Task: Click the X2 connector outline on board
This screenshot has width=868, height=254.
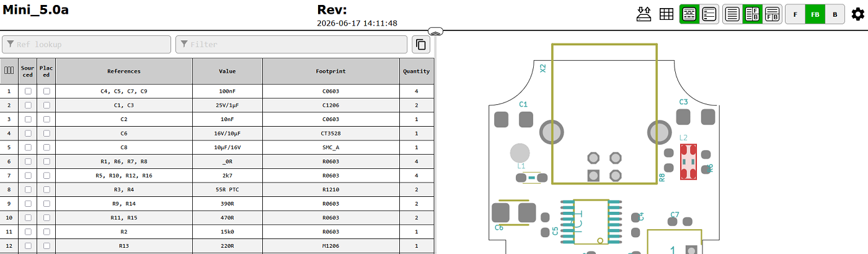Action: pos(604,114)
